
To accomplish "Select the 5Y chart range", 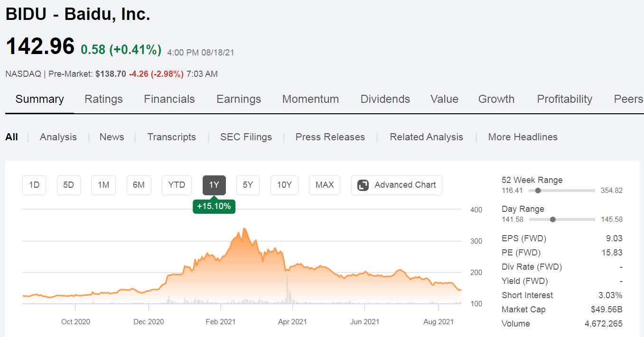I will point(248,185).
